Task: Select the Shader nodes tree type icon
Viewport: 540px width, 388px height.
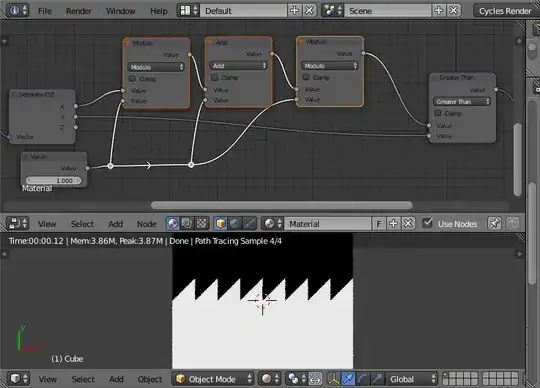Action: (173, 224)
